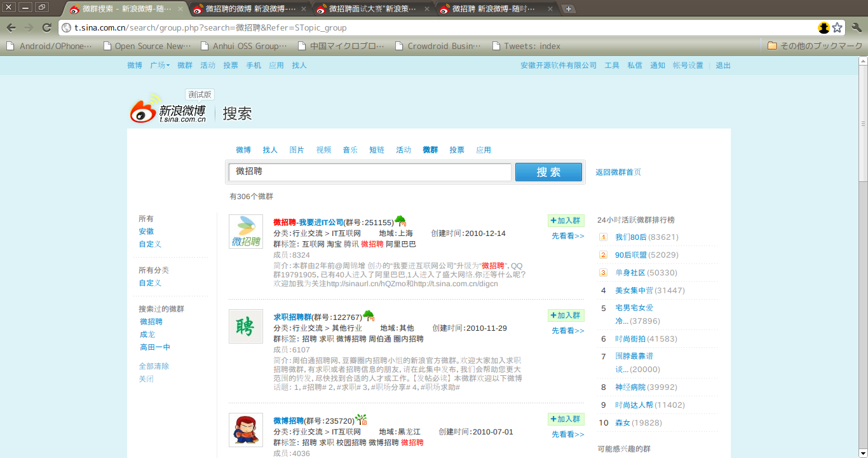This screenshot has height=458, width=868.
Task: Join 微博招聘 group with 加入群 button
Action: point(566,419)
